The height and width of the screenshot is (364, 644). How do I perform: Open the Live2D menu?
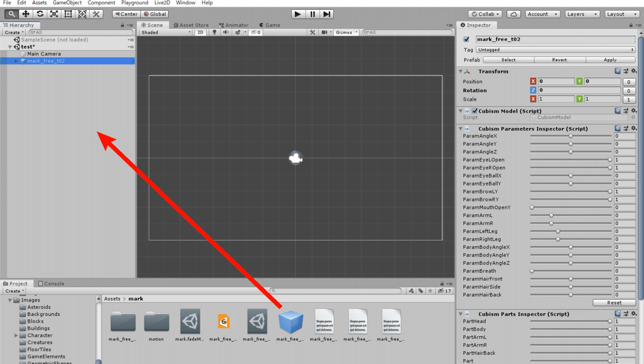click(163, 3)
